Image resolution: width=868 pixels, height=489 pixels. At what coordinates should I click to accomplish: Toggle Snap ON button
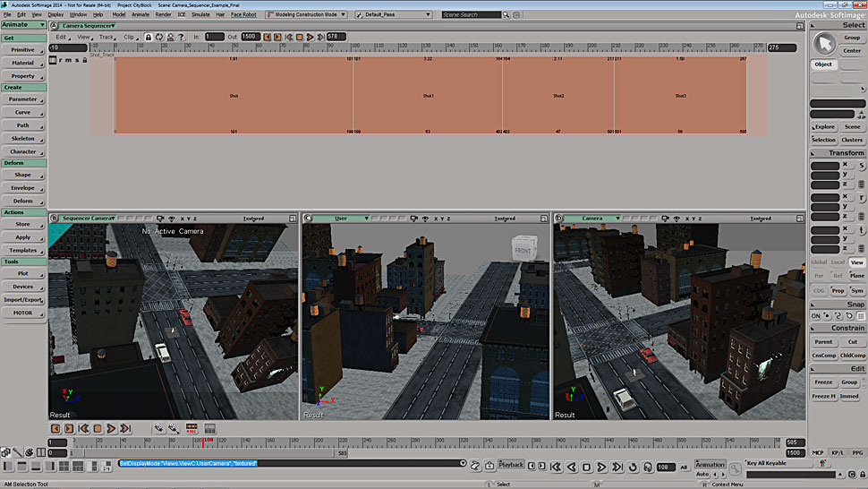(x=816, y=316)
